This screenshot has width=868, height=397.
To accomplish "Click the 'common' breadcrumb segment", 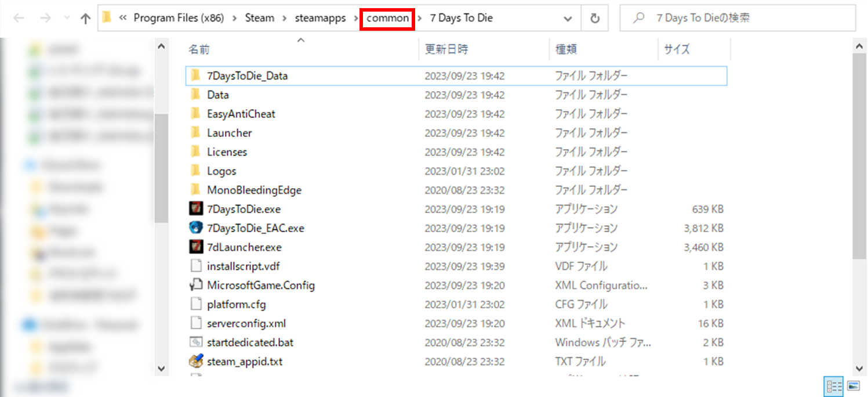I will [x=387, y=18].
